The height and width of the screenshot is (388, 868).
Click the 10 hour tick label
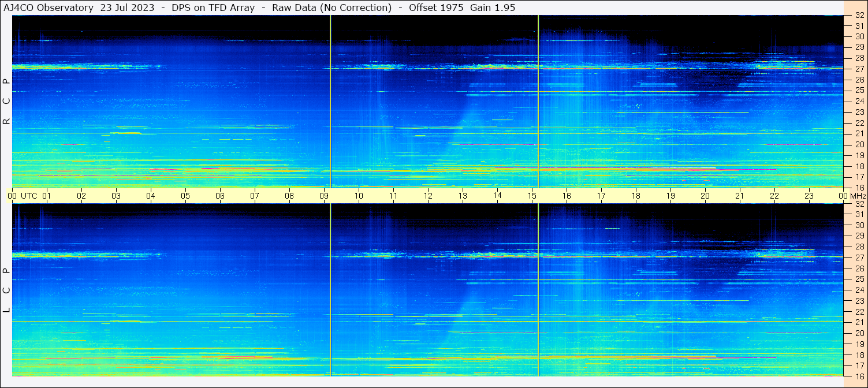point(359,196)
